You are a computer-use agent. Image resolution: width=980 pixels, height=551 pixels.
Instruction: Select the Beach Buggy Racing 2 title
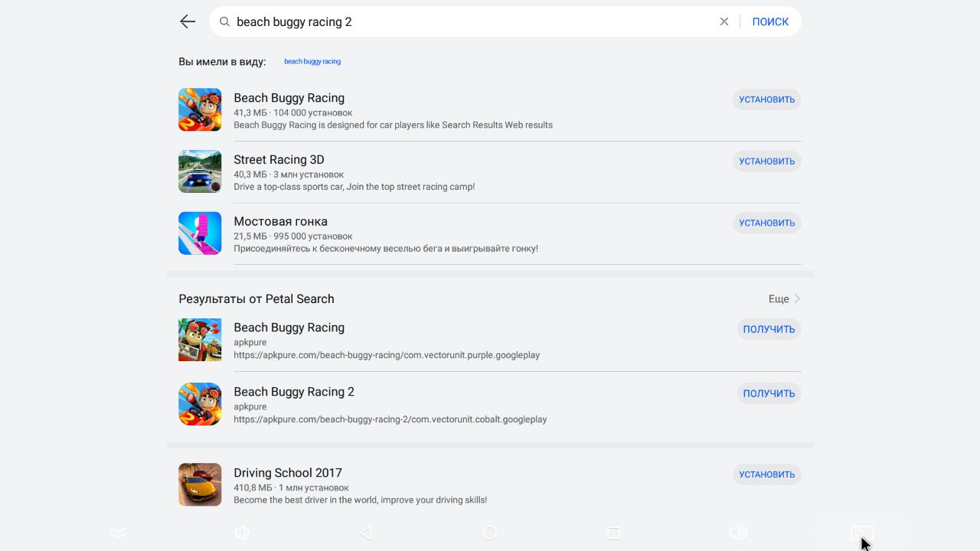(x=294, y=392)
